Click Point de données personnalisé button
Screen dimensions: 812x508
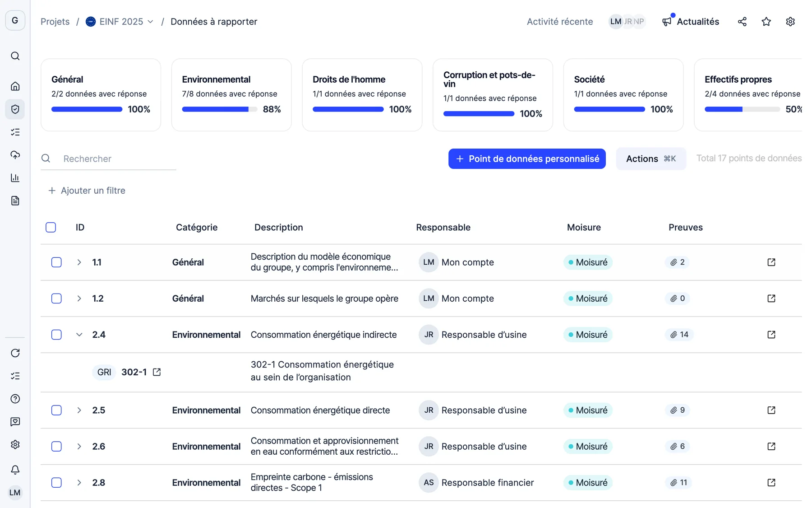(x=527, y=159)
